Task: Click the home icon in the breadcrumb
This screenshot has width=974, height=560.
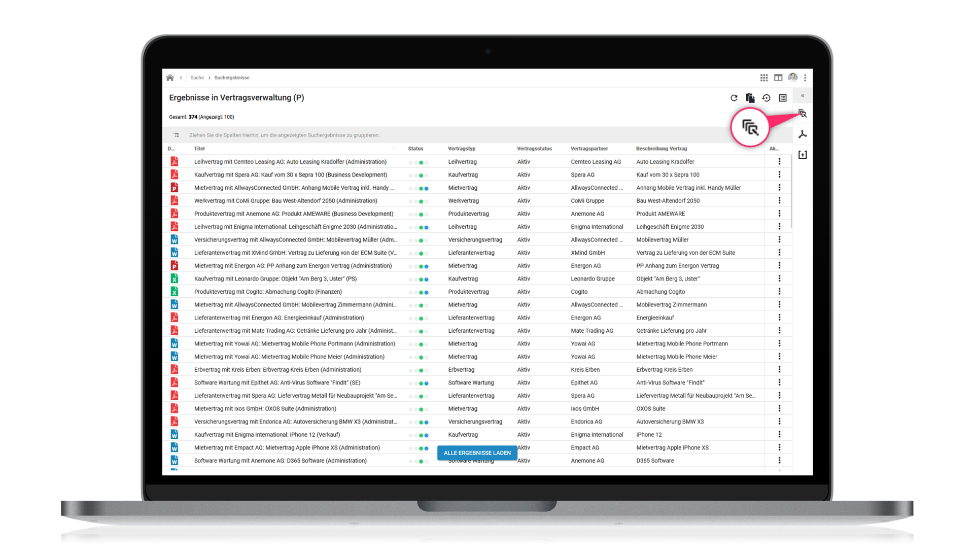Action: (170, 78)
